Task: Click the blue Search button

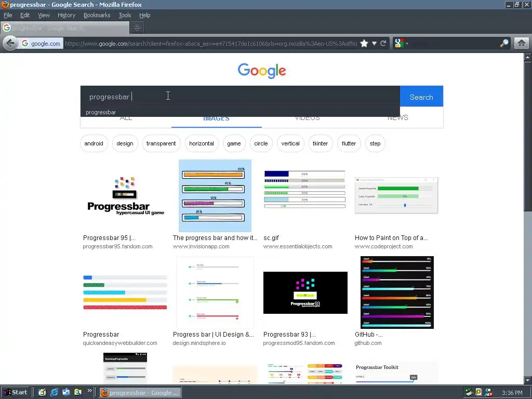Action: (x=421, y=97)
